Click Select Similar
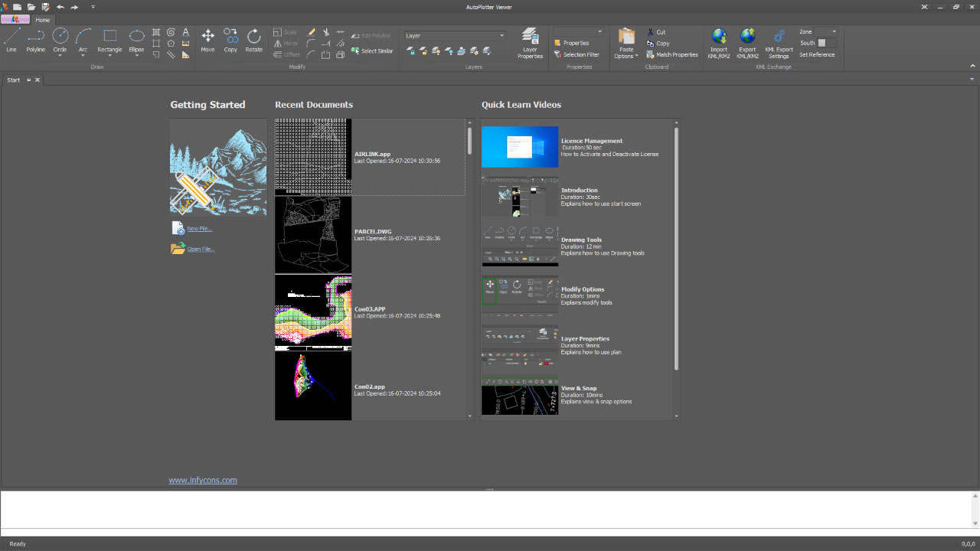The height and width of the screenshot is (551, 980). tap(372, 51)
